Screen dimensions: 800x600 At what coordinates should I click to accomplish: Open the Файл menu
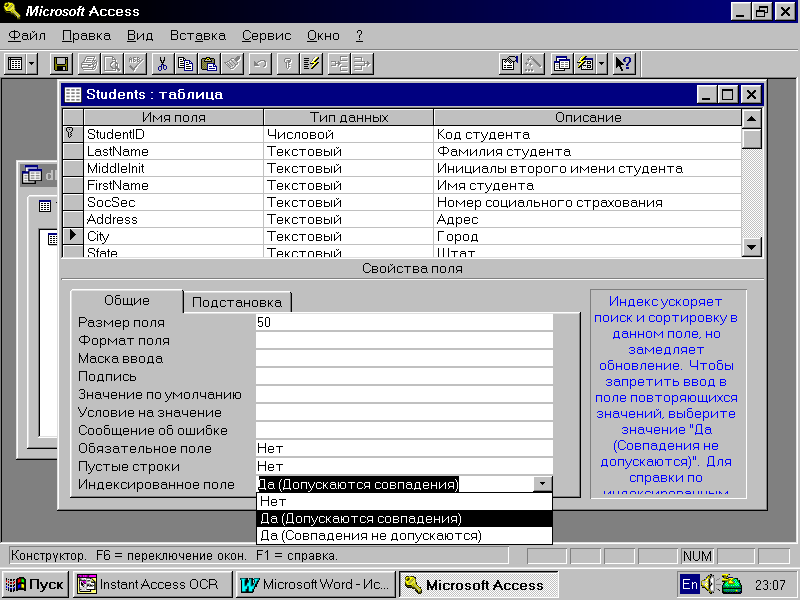pos(27,36)
